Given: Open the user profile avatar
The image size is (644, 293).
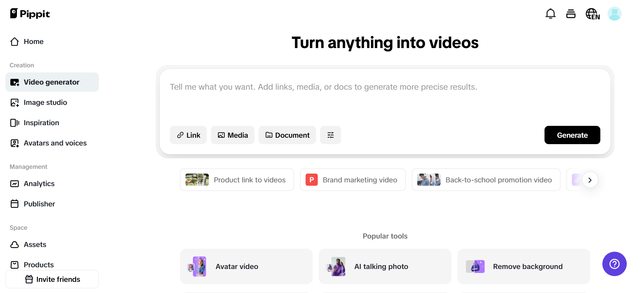Looking at the screenshot, I should coord(614,14).
